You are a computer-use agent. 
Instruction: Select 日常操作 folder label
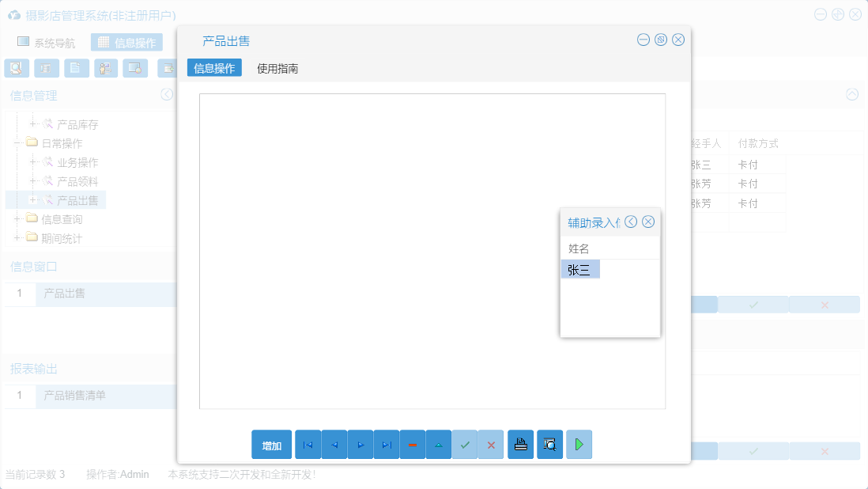click(x=62, y=143)
